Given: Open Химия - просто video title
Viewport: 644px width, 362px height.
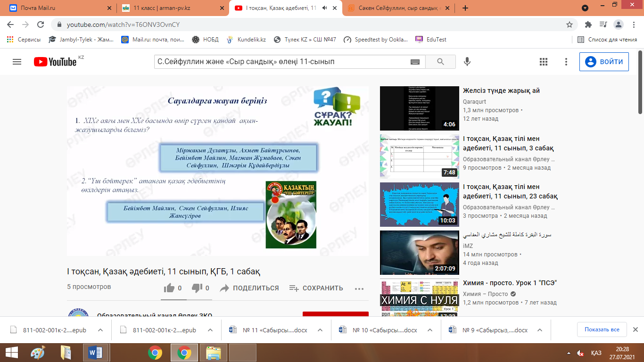Looking at the screenshot, I should click(510, 283).
